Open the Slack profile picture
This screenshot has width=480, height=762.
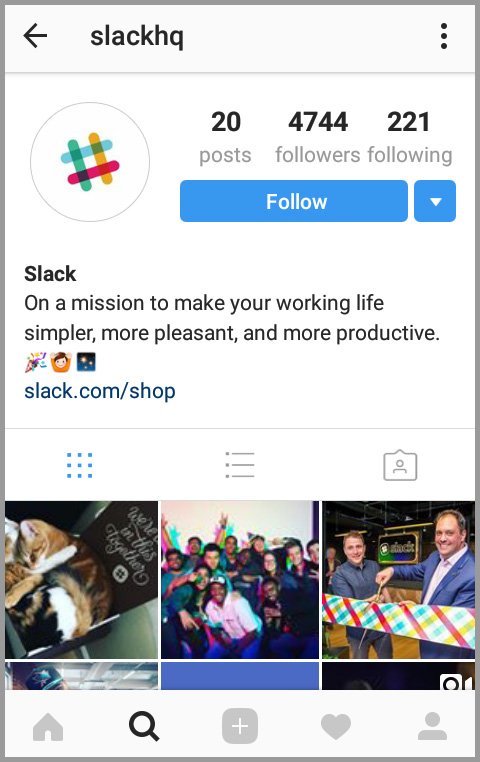click(90, 162)
